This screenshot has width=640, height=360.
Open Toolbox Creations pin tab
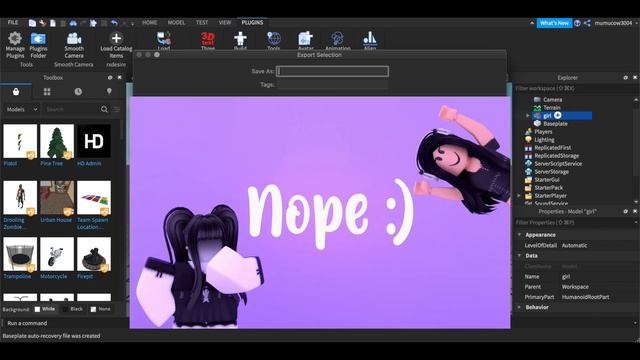click(x=109, y=91)
